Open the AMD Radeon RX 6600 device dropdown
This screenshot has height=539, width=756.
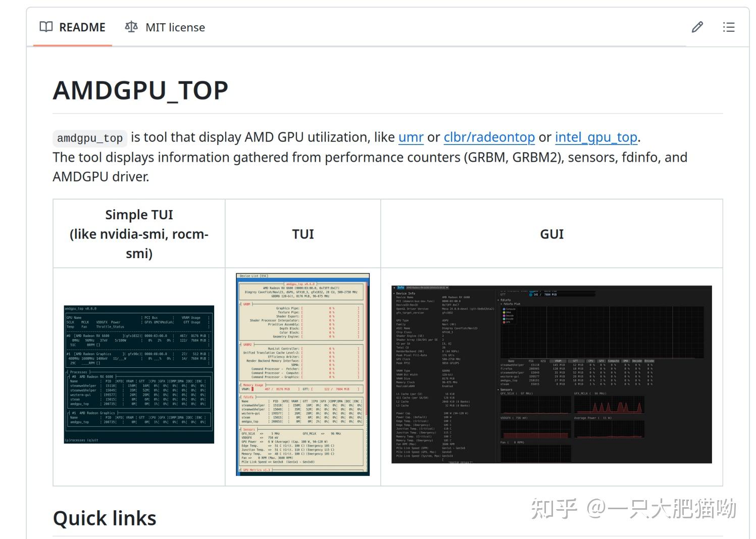(x=427, y=288)
